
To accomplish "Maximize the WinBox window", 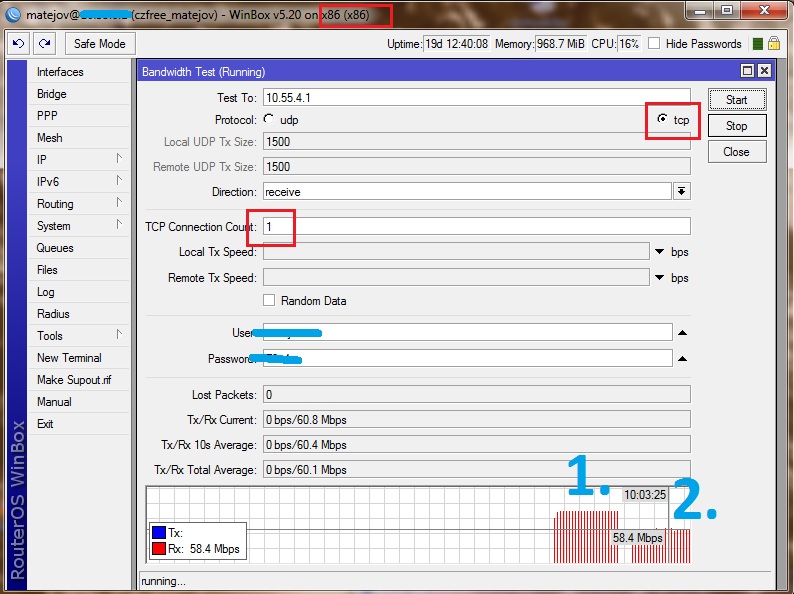I will [x=727, y=11].
